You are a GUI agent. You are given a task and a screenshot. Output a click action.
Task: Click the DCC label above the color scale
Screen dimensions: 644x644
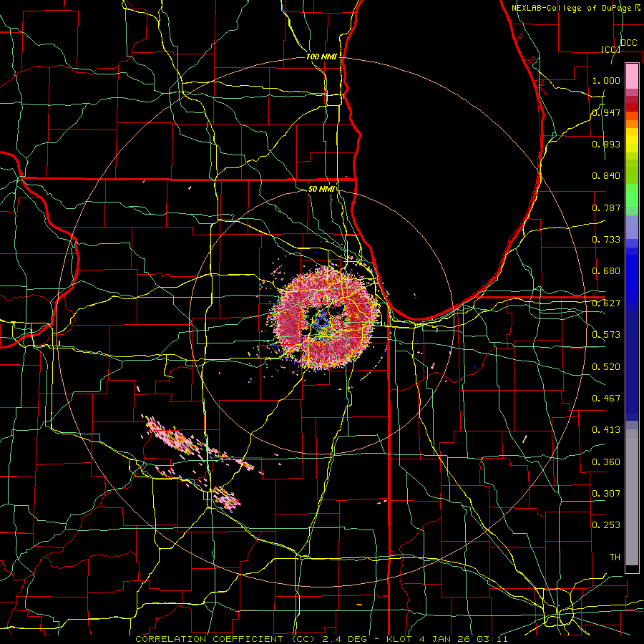[x=628, y=43]
